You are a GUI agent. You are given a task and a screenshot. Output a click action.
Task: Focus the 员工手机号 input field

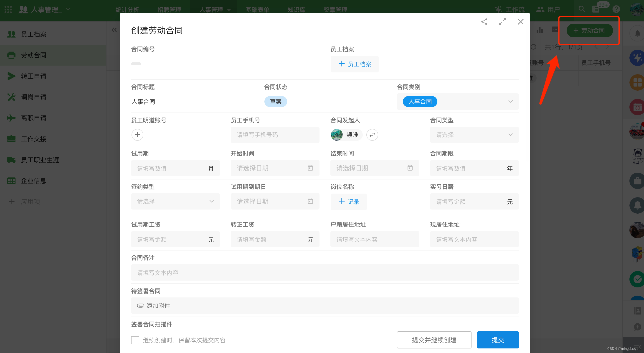pyautogui.click(x=275, y=135)
